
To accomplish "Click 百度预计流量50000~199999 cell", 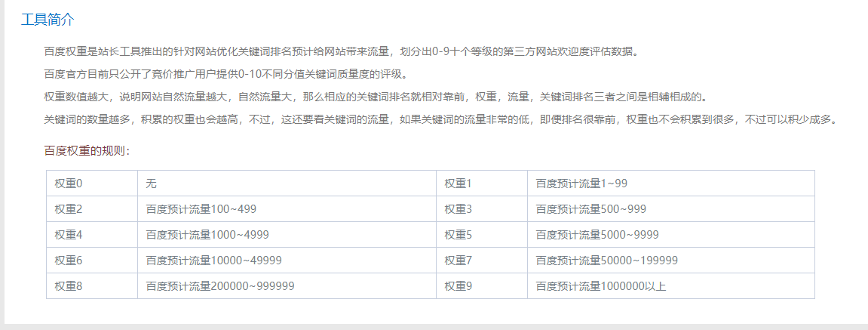I will pyautogui.click(x=671, y=260).
